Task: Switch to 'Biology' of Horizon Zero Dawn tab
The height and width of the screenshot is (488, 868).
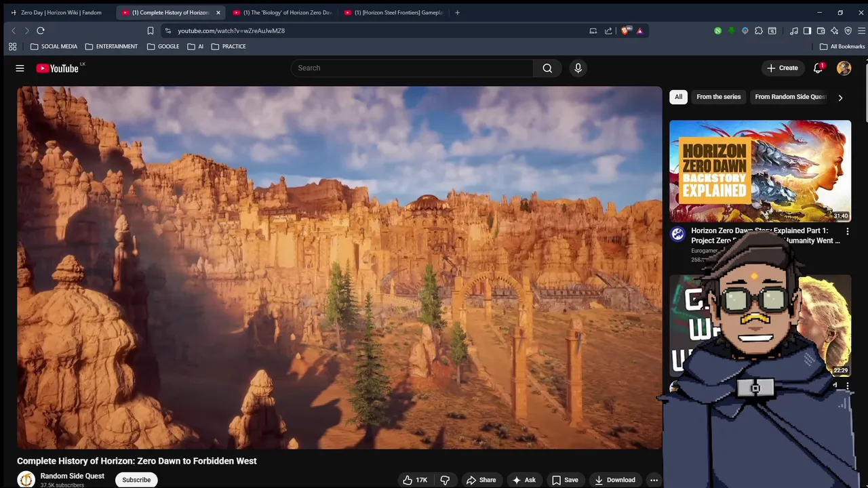Action: point(283,12)
